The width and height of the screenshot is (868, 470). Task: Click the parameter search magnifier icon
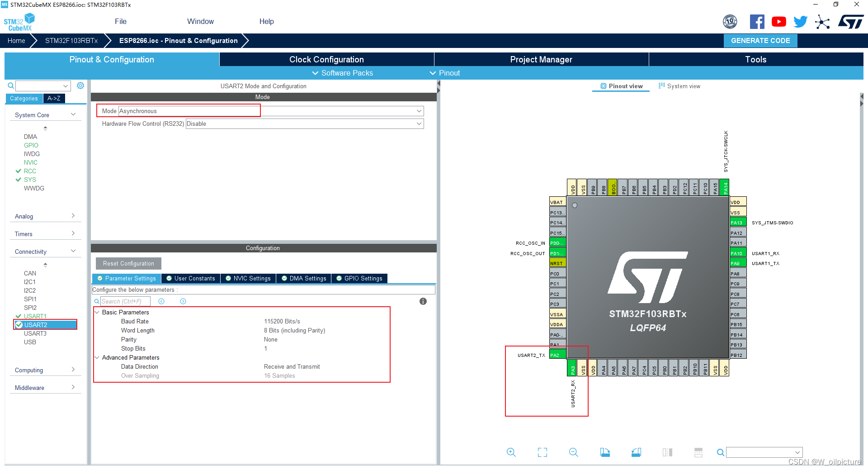(x=97, y=301)
